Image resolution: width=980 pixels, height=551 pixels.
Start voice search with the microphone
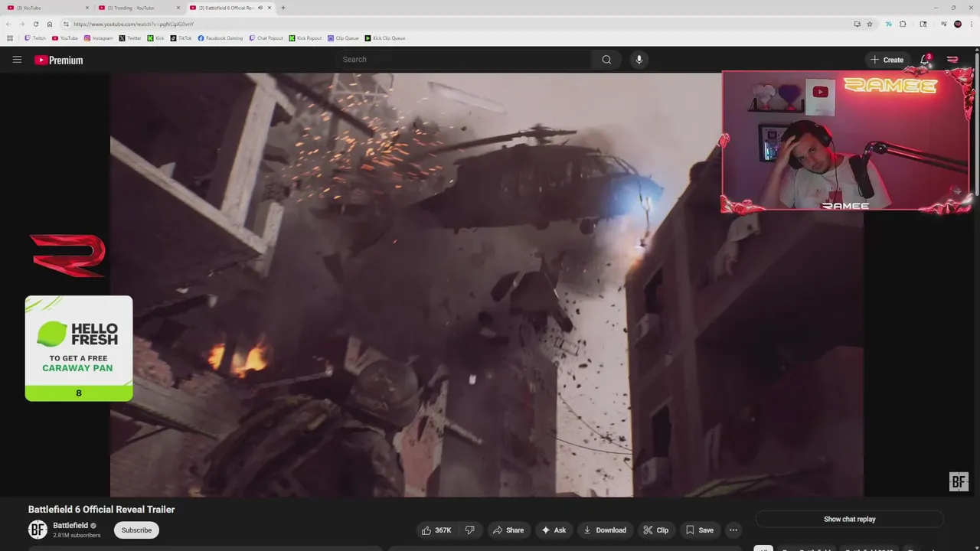coord(639,60)
